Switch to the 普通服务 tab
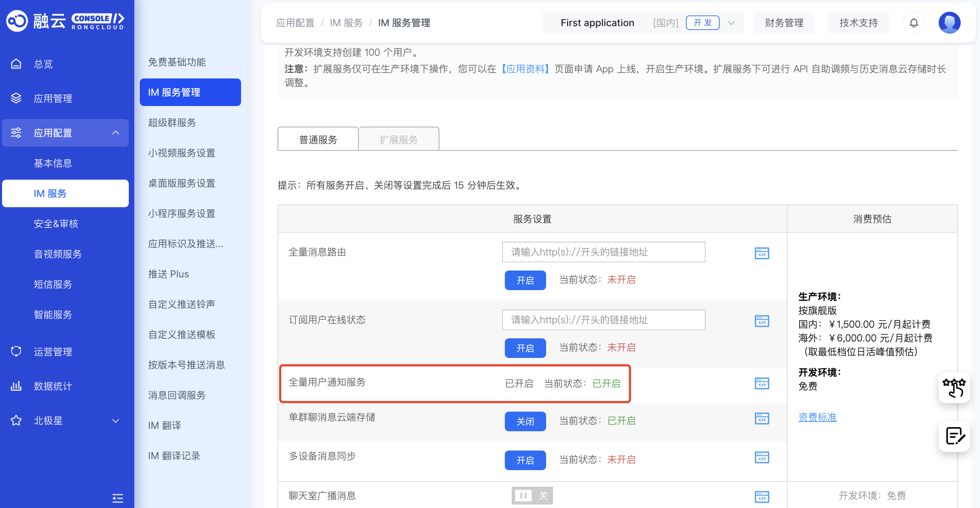 (x=318, y=139)
